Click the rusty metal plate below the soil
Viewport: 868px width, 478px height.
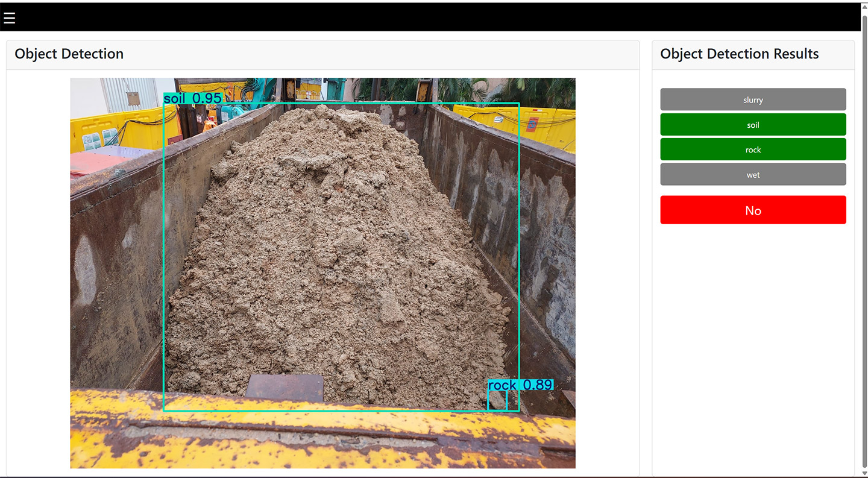pos(285,387)
